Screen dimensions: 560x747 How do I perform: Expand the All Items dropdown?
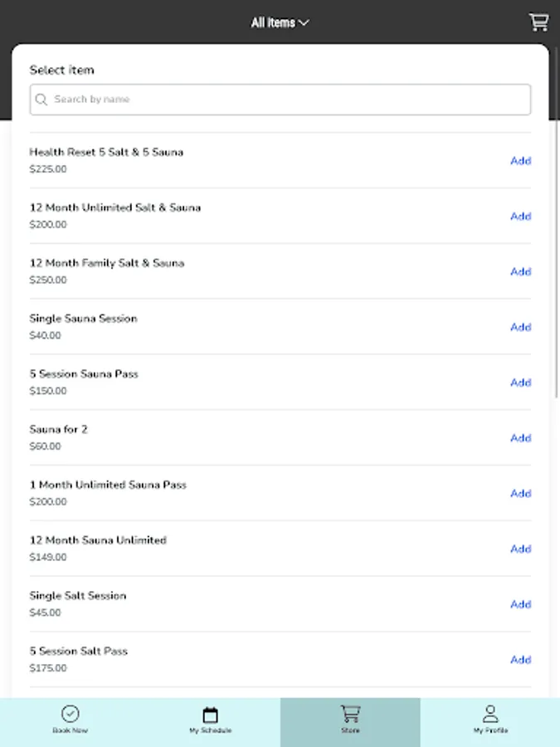[280, 22]
